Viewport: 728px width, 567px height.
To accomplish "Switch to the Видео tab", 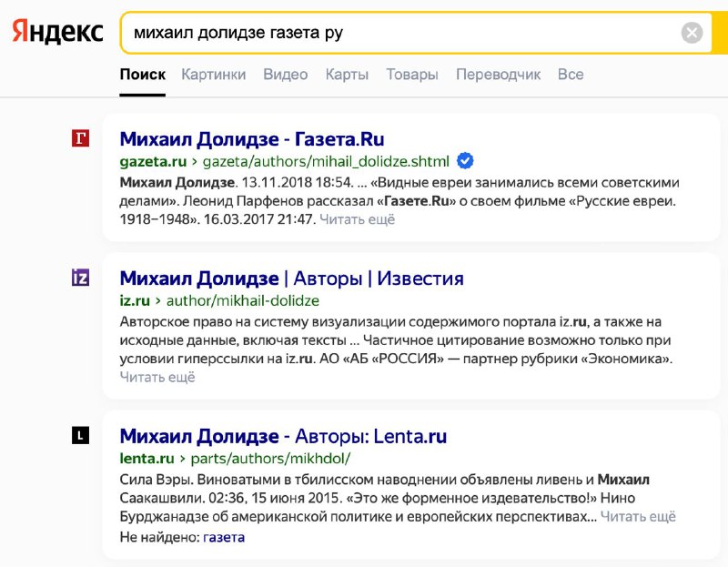I will point(286,75).
